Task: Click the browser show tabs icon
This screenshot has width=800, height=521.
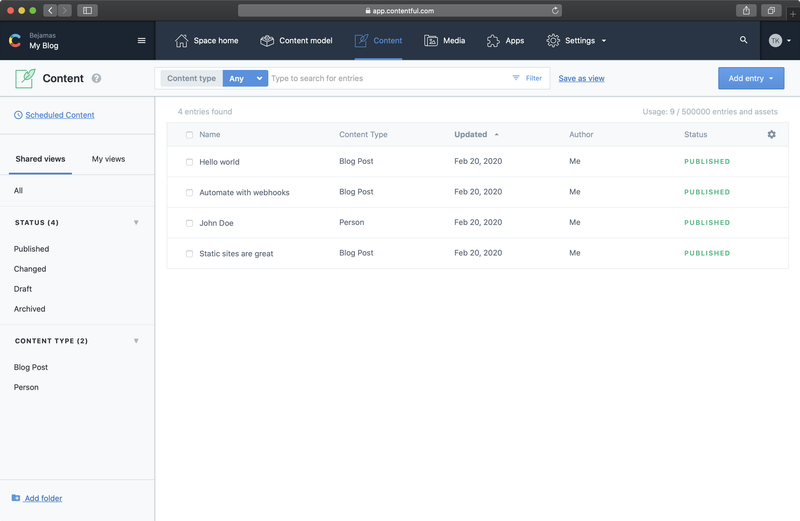Action: pyautogui.click(x=771, y=10)
